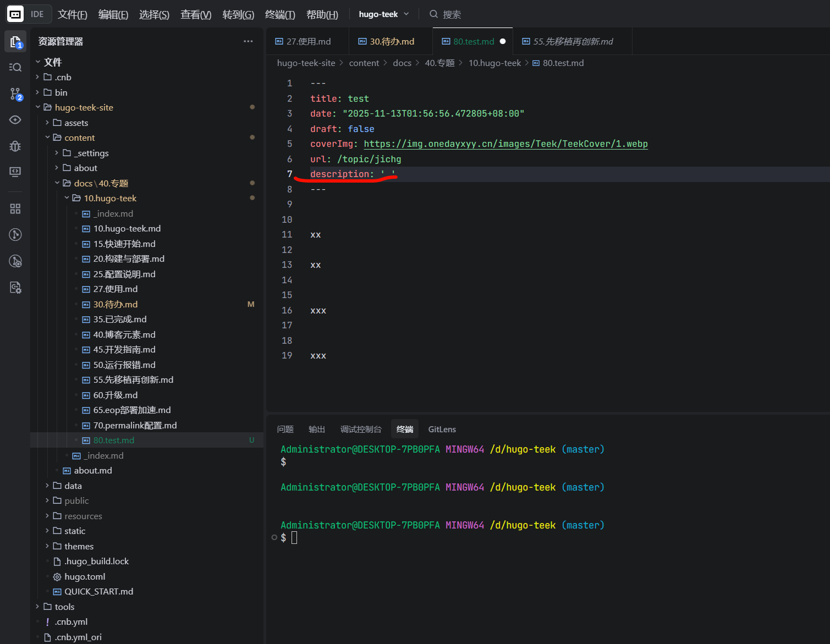Open explorer panel more actions ellipsis
830x644 pixels.
pyautogui.click(x=248, y=41)
